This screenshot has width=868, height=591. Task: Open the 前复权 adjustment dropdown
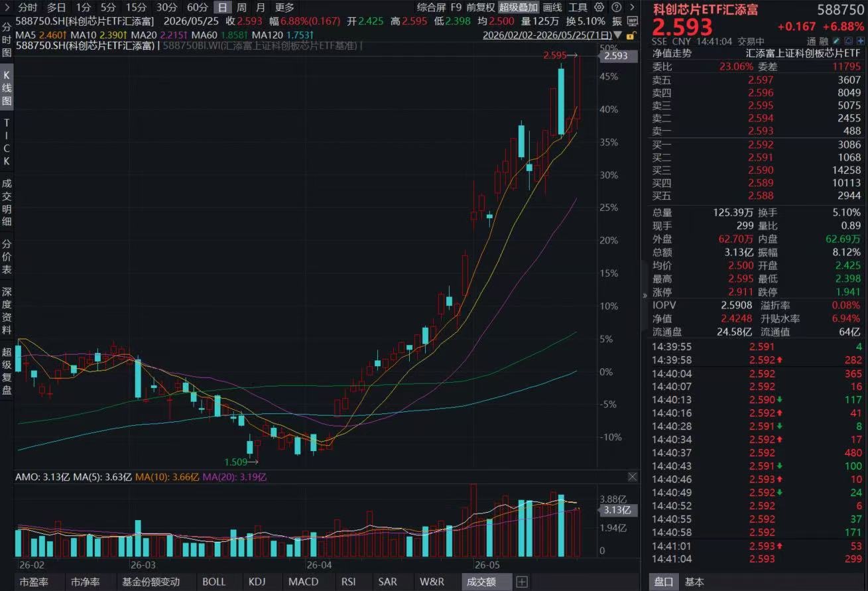481,7
